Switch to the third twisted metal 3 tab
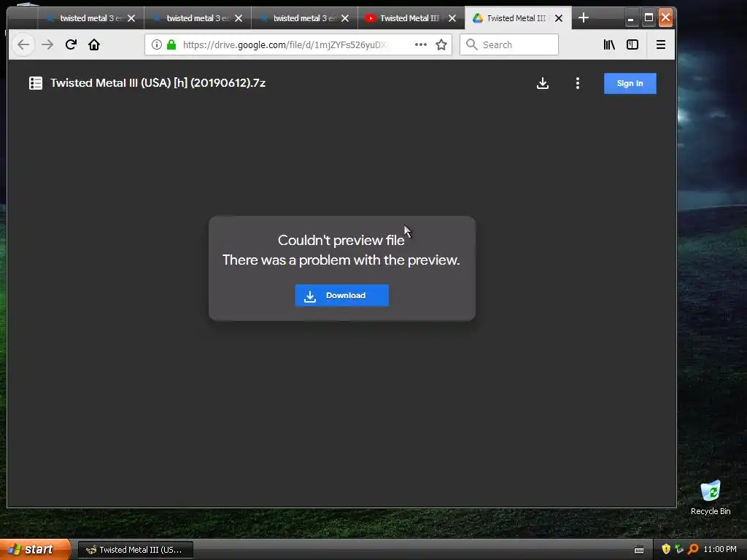The width and height of the screenshot is (747, 560). click(x=304, y=18)
